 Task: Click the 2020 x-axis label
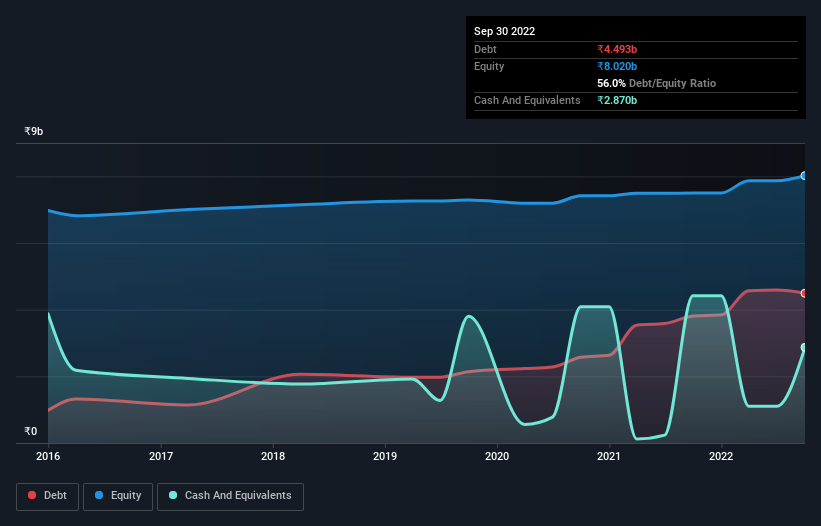497,456
